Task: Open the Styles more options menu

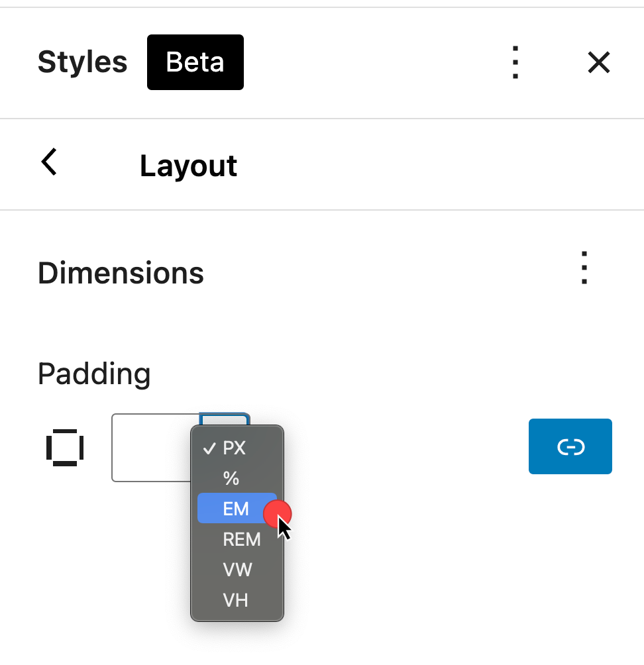Action: coord(515,63)
